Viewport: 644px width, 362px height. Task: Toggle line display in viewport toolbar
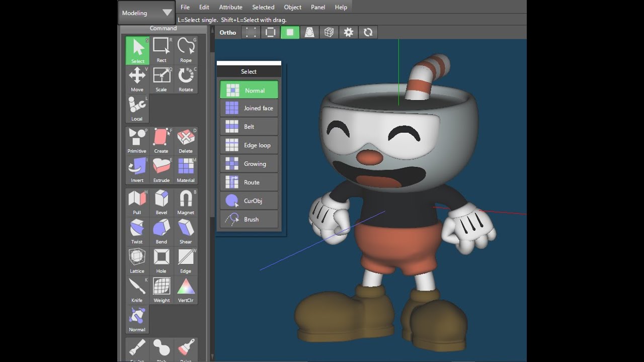coord(271,32)
